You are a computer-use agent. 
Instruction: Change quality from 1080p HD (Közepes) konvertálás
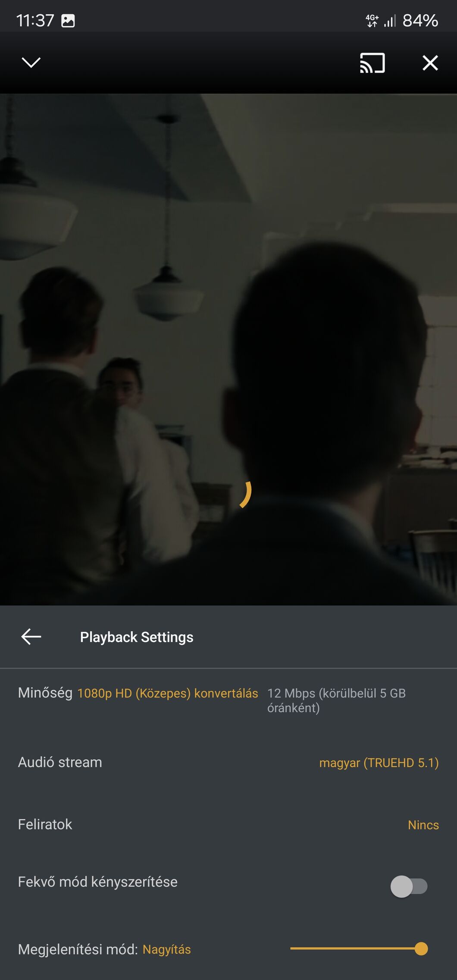pos(168,693)
